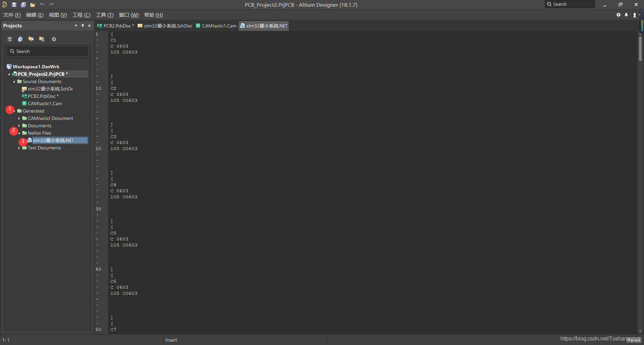
Task: Select the Netlist Files folder
Action: (x=39, y=133)
